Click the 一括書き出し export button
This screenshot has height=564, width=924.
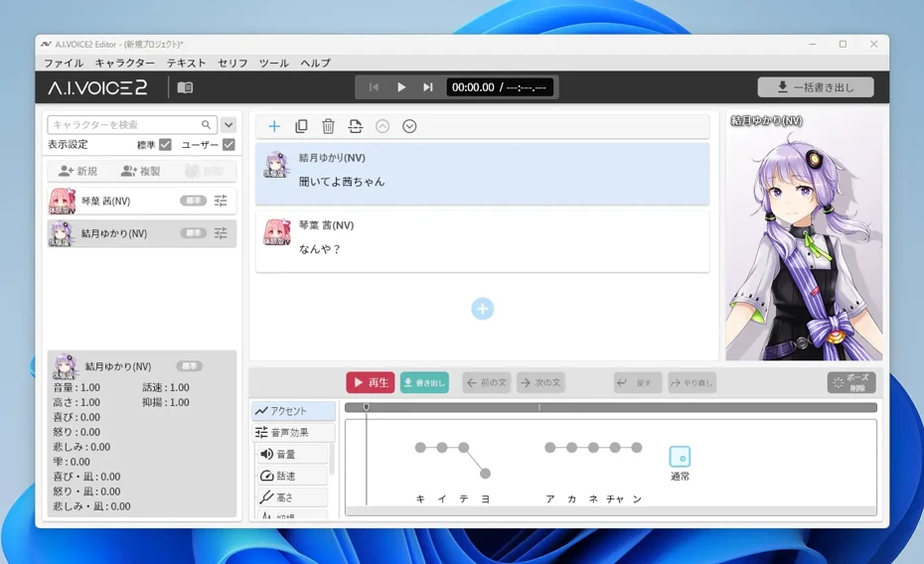click(816, 87)
